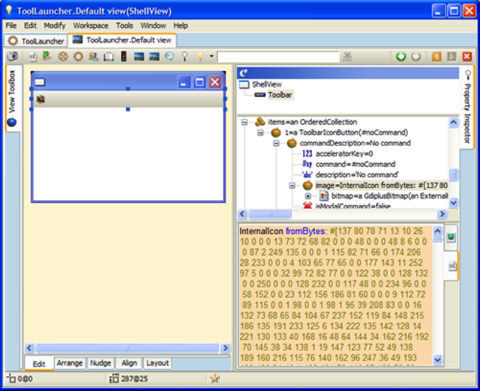Viewport: 480px width, 391px height.
Task: Select the Toolbar item in view hierarchy
Action: click(280, 95)
